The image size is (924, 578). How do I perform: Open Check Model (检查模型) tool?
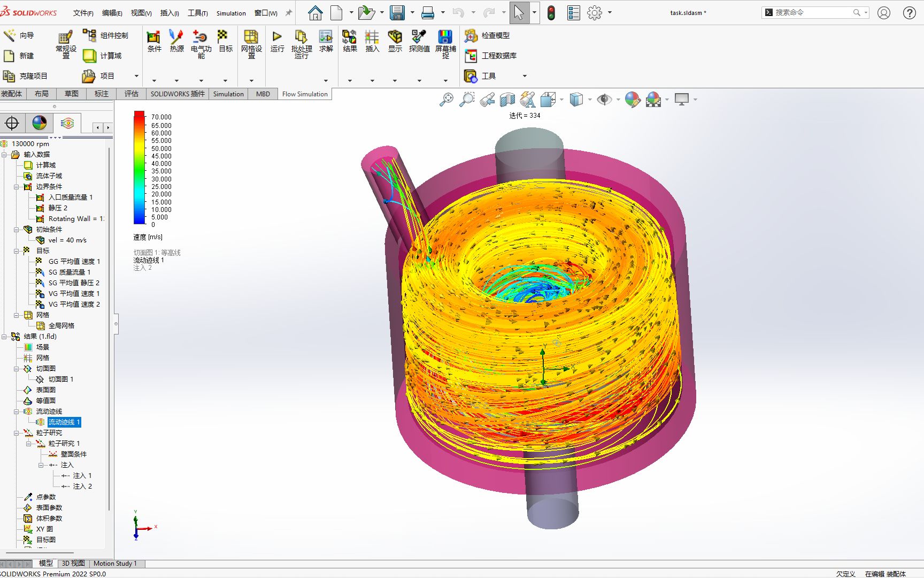(x=487, y=35)
